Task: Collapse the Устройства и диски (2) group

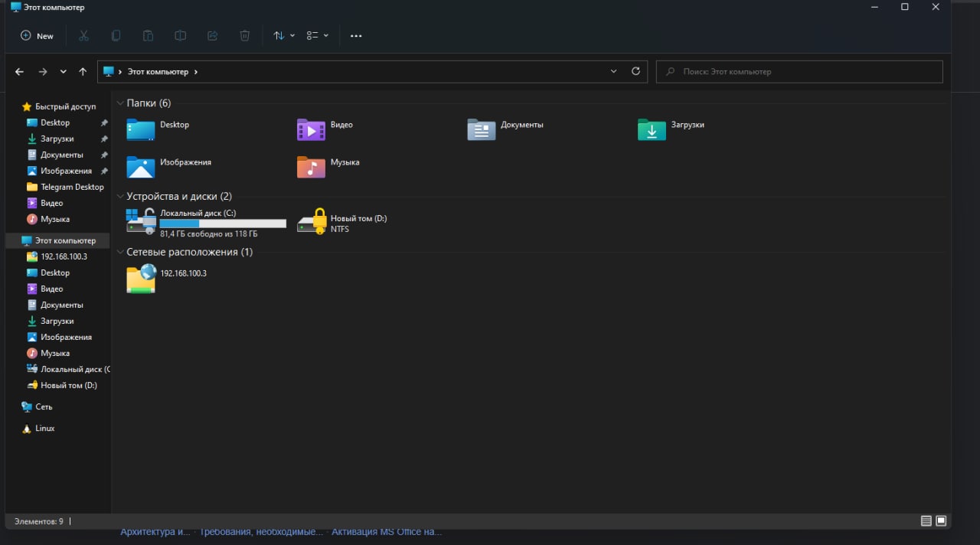Action: (120, 196)
